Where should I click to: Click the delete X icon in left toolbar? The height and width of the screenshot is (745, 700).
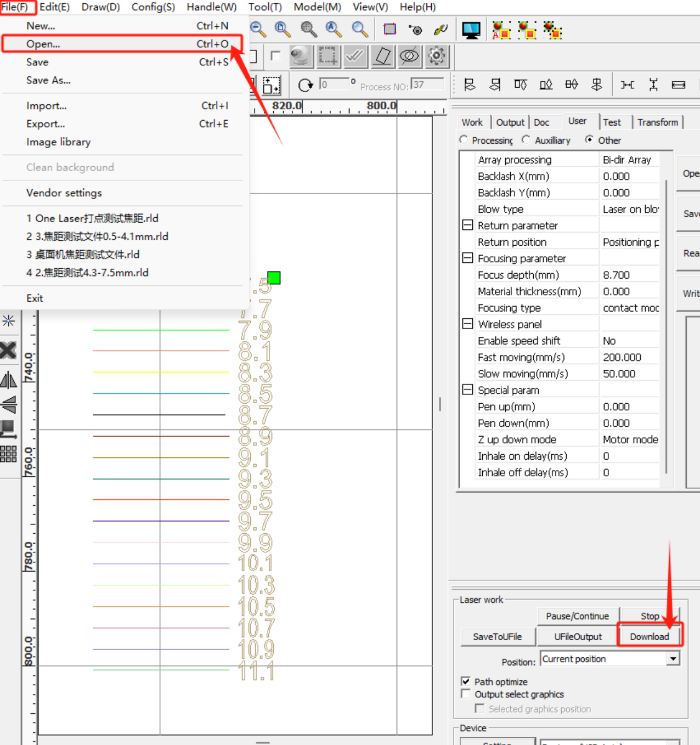coord(9,350)
